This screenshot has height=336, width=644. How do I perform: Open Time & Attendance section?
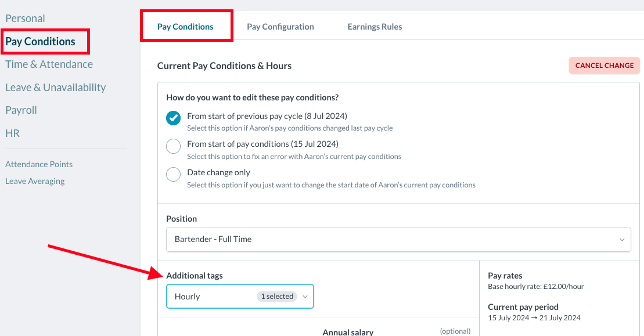click(49, 64)
